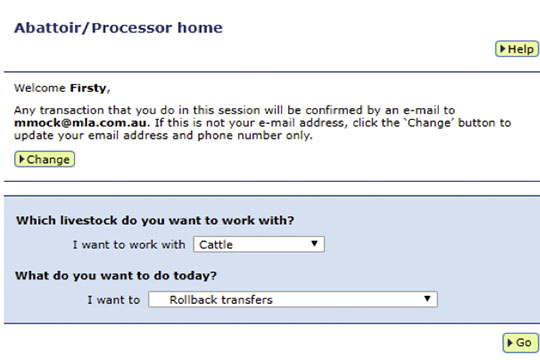This screenshot has width=540, height=360.
Task: Click the confirmation e-mail notice paragraph
Action: (262, 123)
